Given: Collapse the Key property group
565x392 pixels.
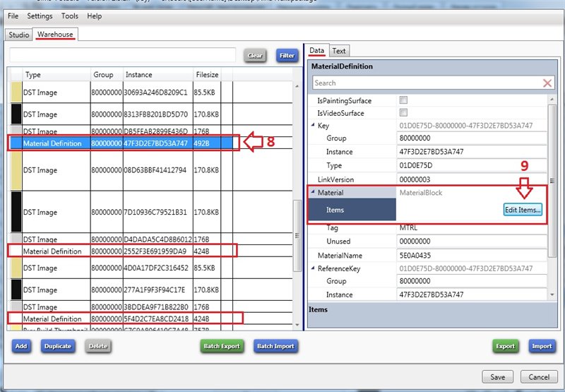Looking at the screenshot, I should point(313,126).
